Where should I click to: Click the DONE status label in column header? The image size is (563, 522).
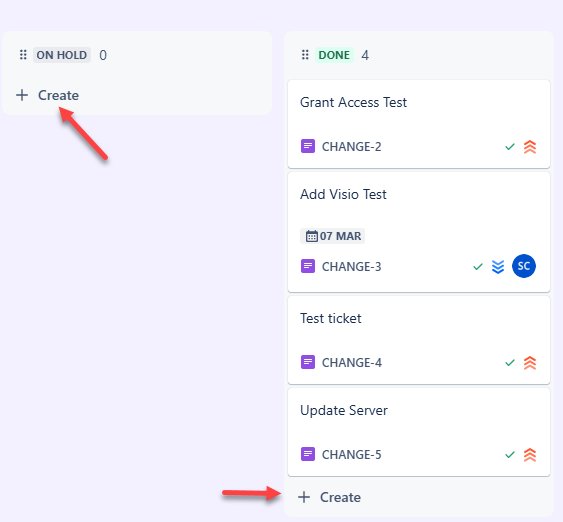point(334,55)
